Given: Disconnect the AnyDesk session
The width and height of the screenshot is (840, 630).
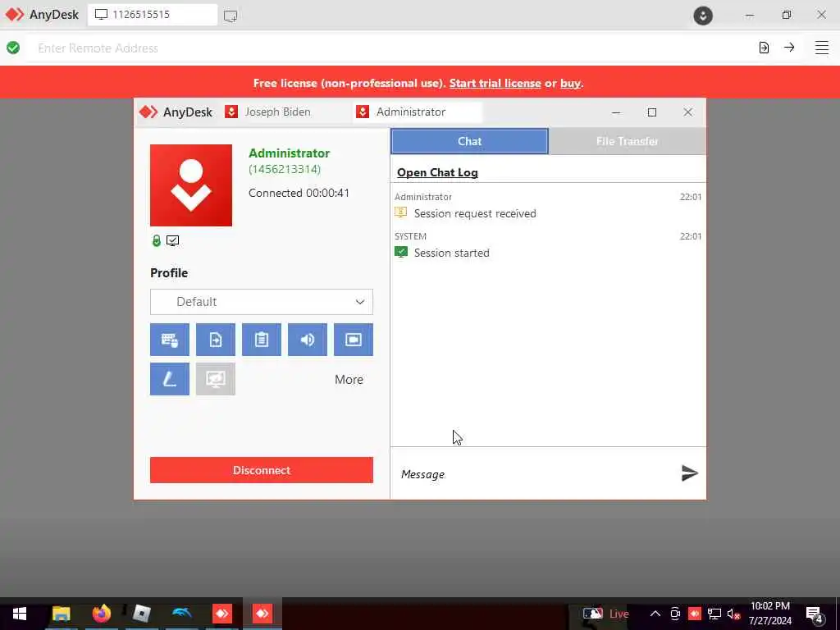Looking at the screenshot, I should coord(262,470).
